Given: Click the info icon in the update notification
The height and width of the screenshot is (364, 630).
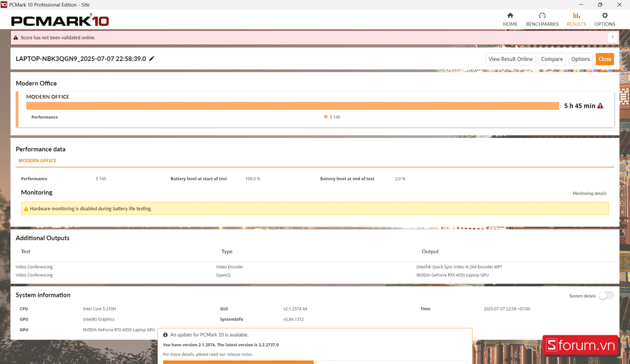Looking at the screenshot, I should click(165, 335).
